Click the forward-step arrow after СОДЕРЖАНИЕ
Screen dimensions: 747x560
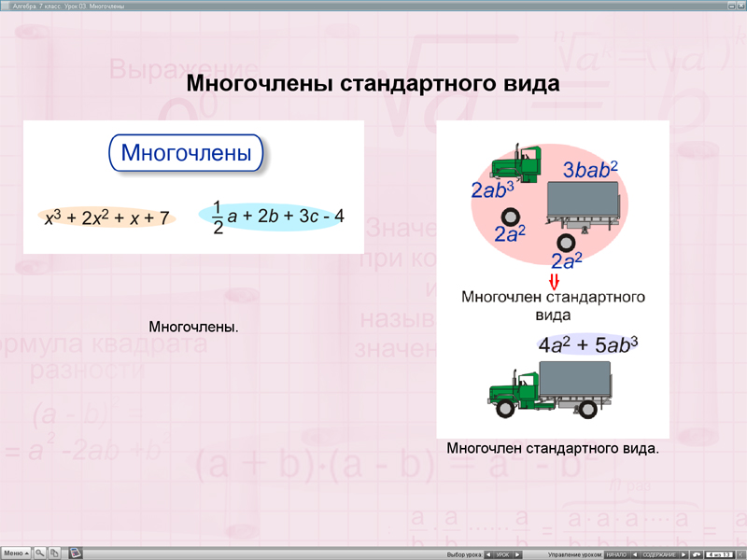pyautogui.click(x=682, y=553)
